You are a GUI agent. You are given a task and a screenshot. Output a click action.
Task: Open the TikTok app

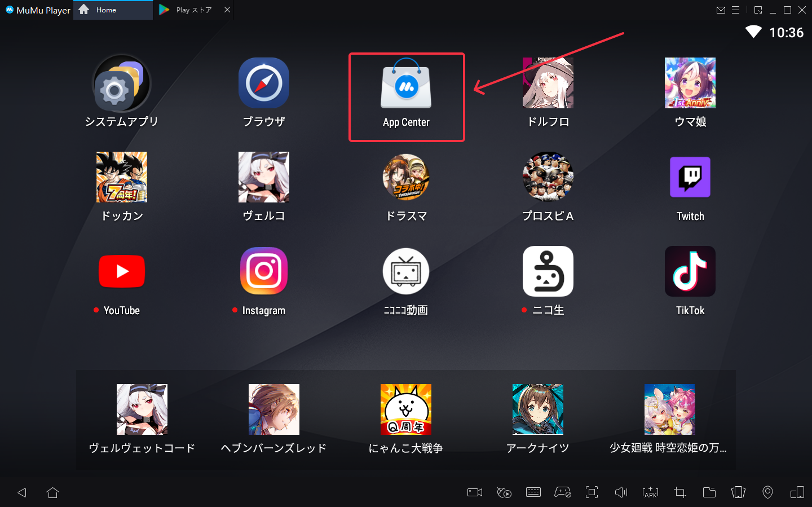pyautogui.click(x=690, y=271)
